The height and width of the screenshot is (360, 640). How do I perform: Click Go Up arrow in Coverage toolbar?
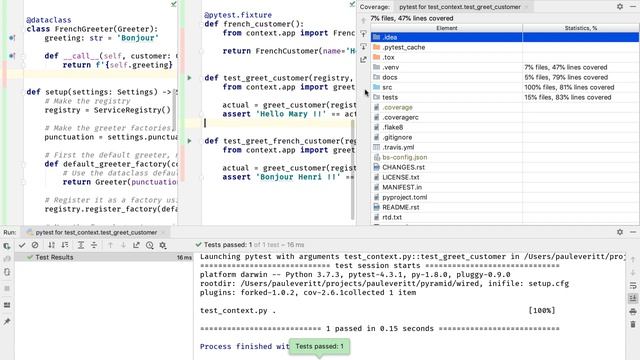click(363, 20)
